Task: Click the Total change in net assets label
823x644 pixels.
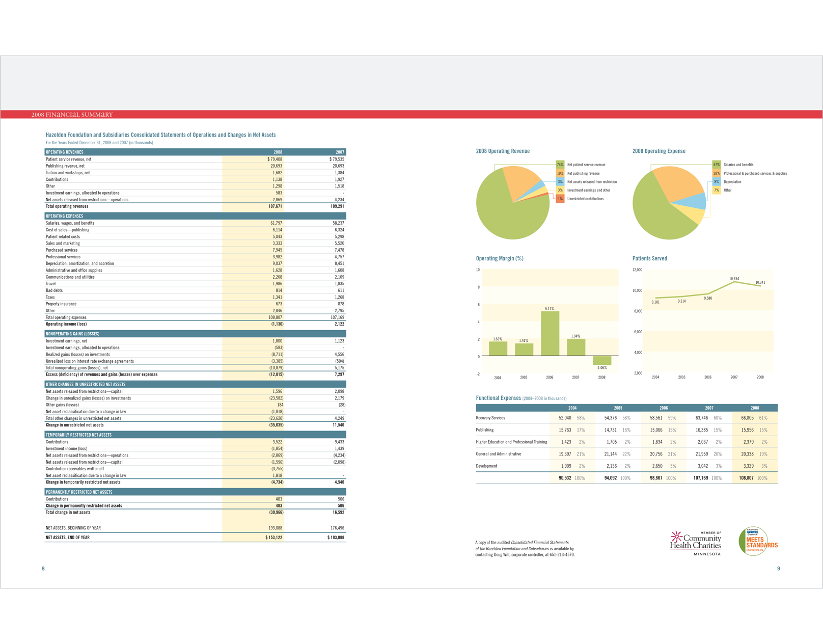Action: click(x=68, y=512)
